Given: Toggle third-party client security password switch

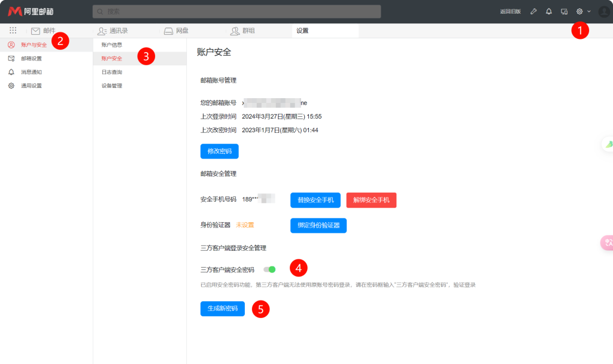Looking at the screenshot, I should 269,269.
